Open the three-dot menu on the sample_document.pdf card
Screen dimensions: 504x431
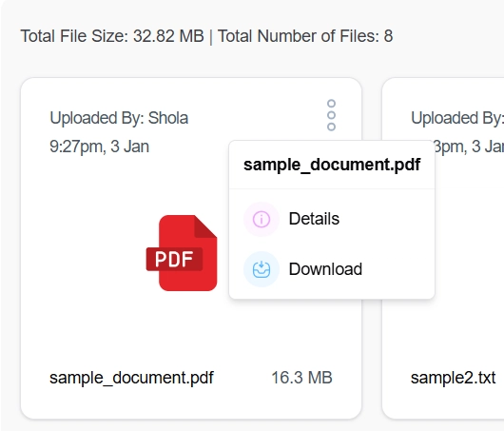[x=331, y=115]
